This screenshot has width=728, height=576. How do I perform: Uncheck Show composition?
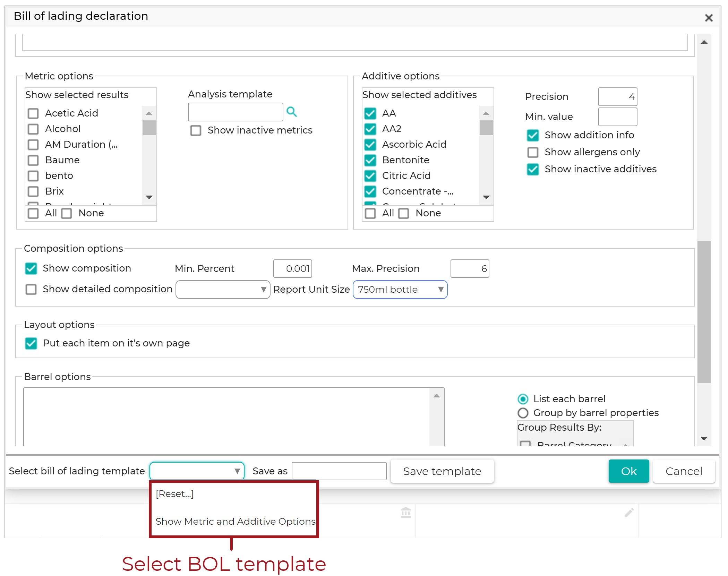tap(31, 268)
